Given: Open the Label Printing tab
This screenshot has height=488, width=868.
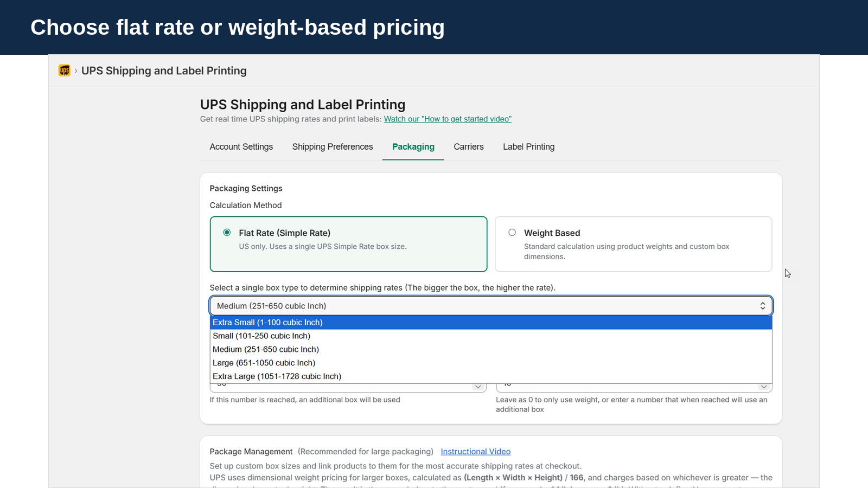Looking at the screenshot, I should [x=529, y=147].
